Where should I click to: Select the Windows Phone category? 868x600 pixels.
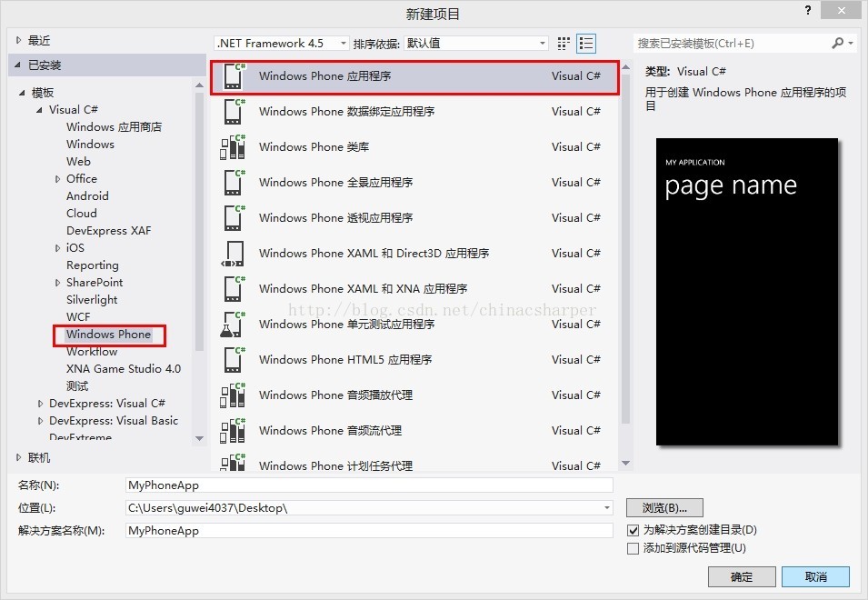pos(108,335)
